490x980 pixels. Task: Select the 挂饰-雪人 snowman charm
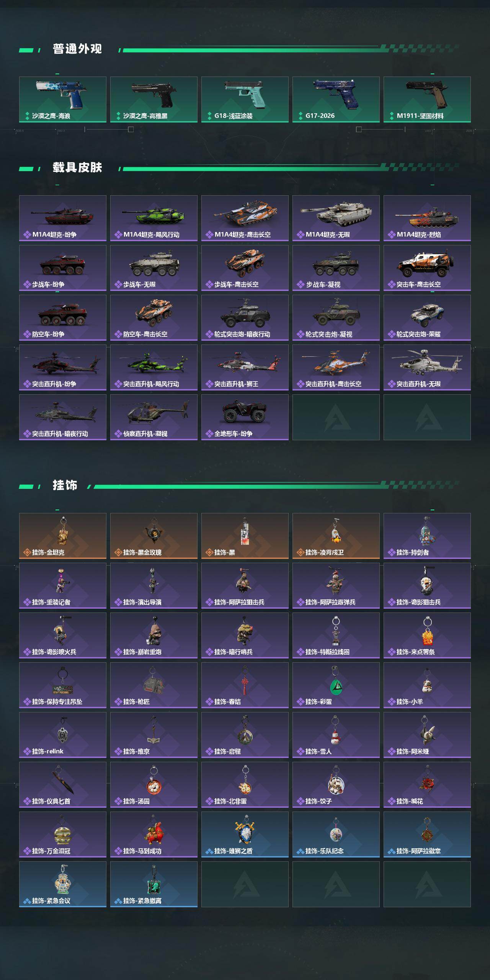336,735
